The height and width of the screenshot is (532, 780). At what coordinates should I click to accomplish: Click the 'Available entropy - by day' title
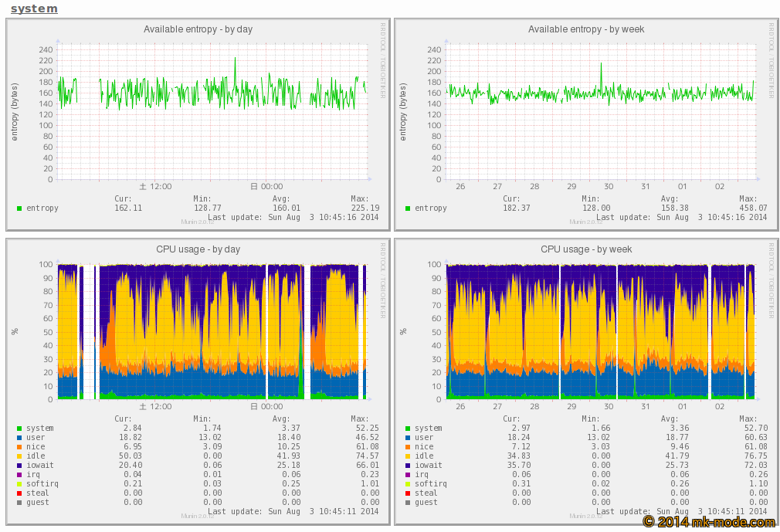coord(198,29)
